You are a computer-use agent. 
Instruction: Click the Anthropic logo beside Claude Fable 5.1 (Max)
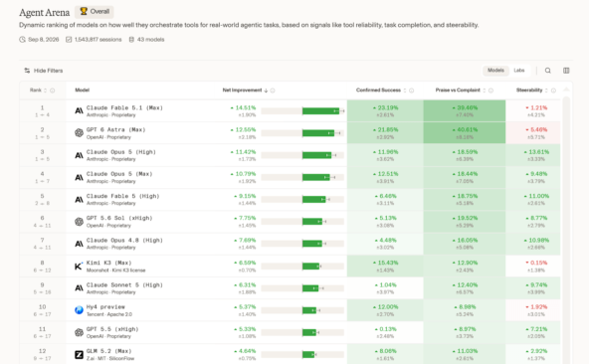(x=79, y=110)
